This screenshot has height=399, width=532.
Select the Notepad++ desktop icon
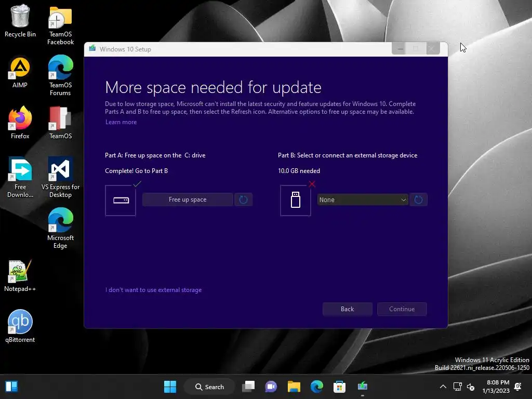pos(20,276)
